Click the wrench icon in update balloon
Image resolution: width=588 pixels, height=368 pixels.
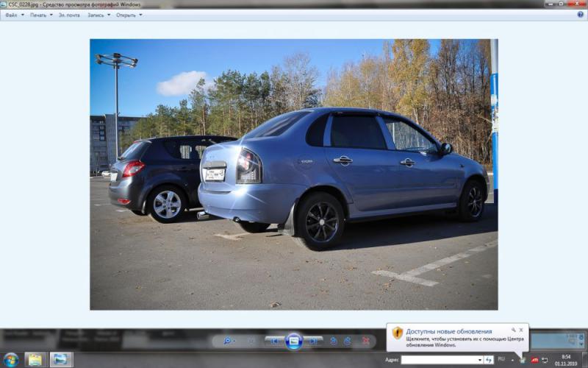point(513,330)
